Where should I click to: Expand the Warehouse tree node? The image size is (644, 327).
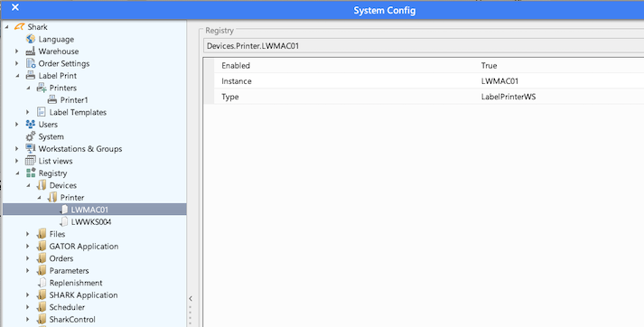coord(17,51)
